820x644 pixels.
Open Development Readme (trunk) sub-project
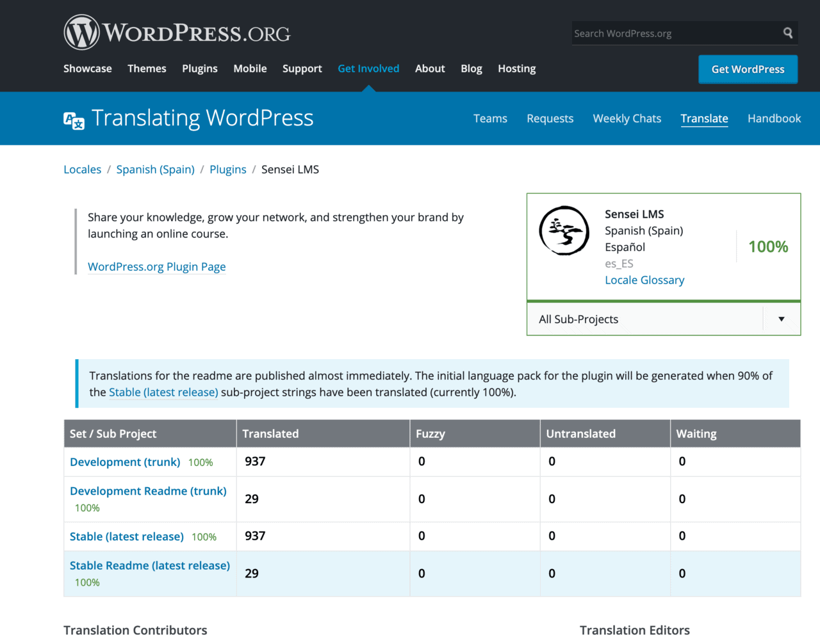[148, 491]
